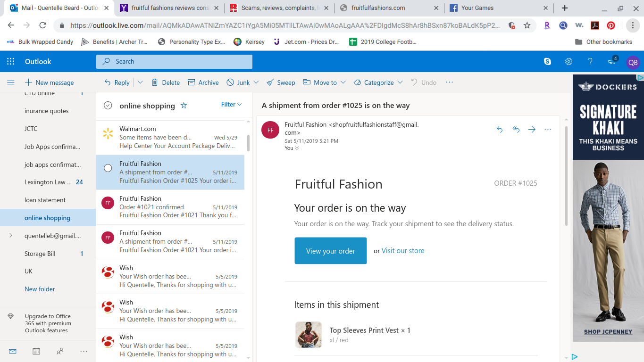Expand the Junk dropdown arrow
644x362 pixels.
[x=256, y=82]
